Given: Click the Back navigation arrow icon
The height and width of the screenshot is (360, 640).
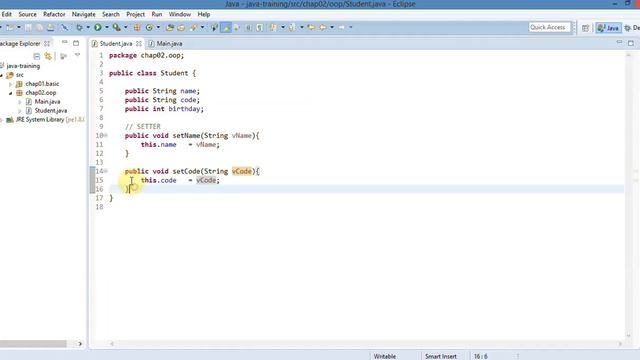Looking at the screenshot, I should 322,27.
